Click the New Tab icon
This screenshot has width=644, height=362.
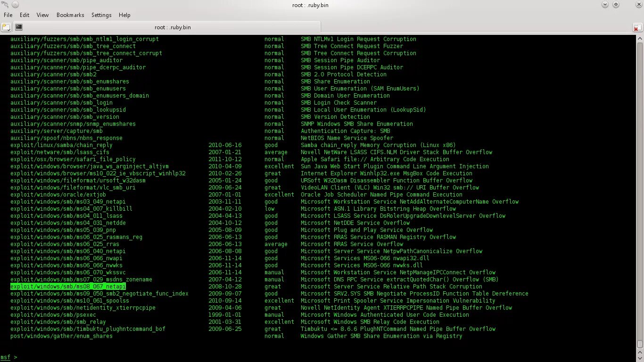[x=6, y=27]
